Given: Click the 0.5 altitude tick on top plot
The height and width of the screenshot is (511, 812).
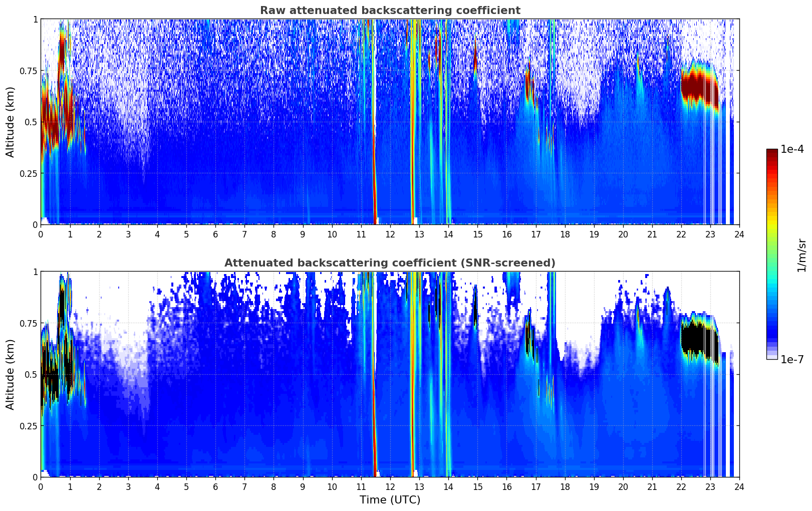Looking at the screenshot, I should pos(31,122).
